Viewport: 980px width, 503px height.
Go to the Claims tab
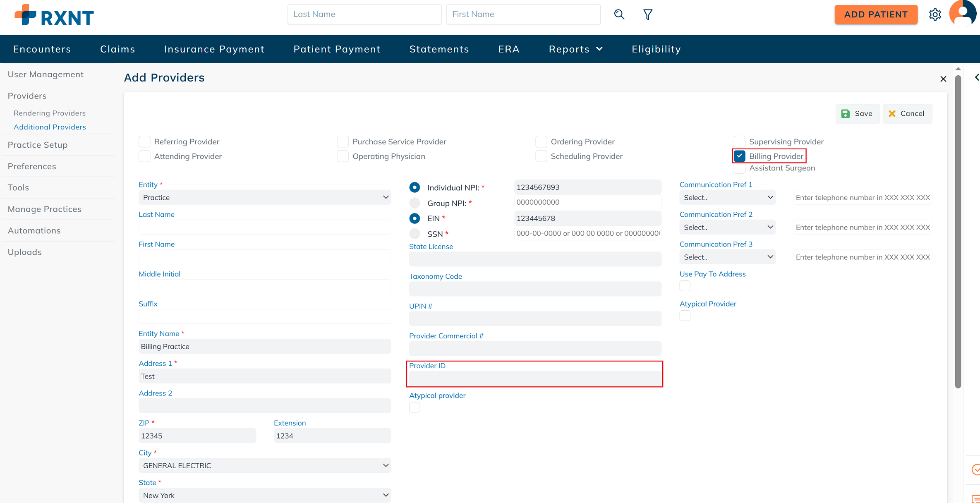coord(117,49)
